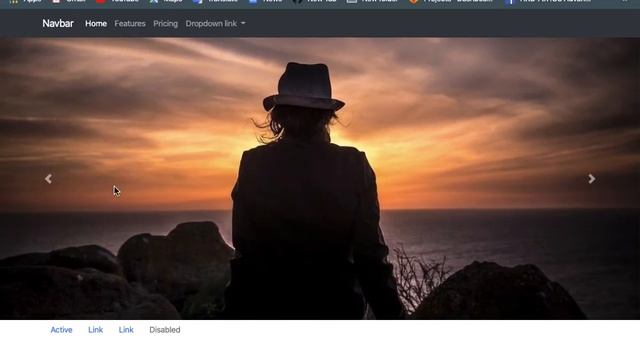Go to the Features nav link

pyautogui.click(x=130, y=24)
